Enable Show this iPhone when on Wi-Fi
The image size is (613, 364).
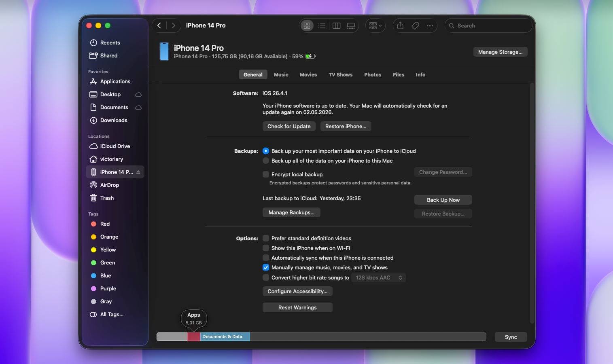pos(266,248)
